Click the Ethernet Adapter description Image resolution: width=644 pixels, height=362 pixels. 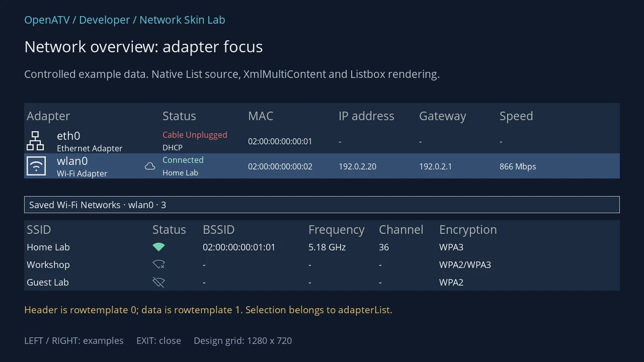click(90, 148)
